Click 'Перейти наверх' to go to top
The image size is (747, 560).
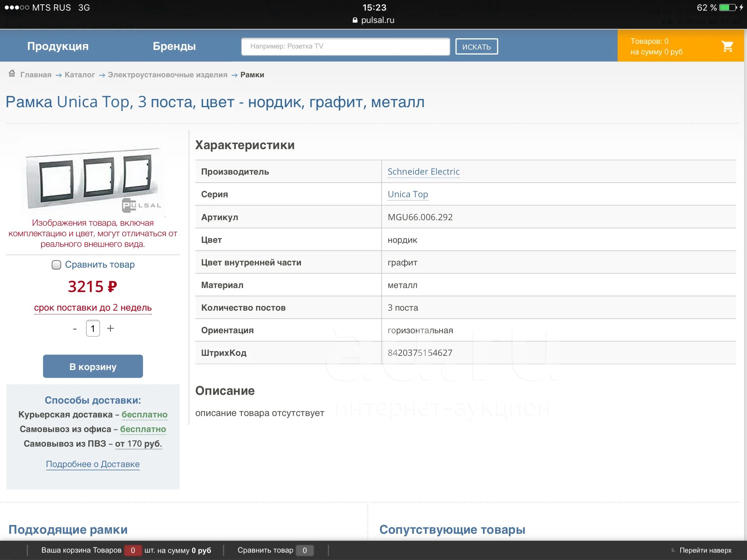click(x=705, y=551)
